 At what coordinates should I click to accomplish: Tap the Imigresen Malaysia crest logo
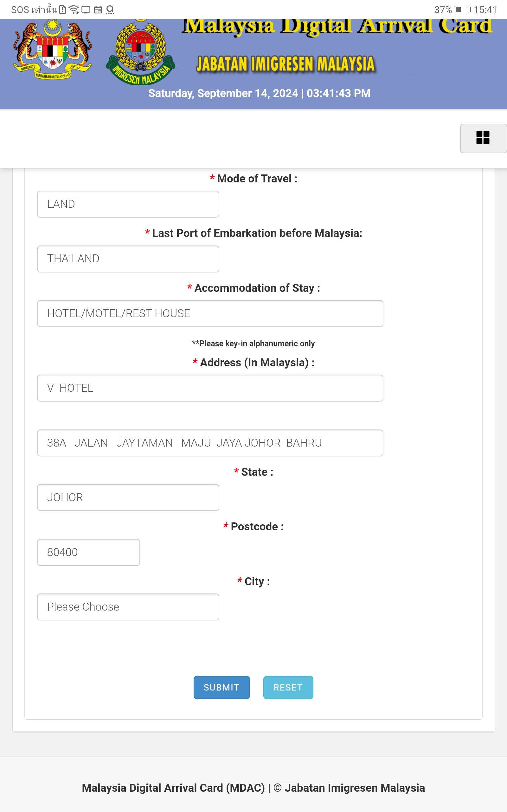tap(140, 53)
